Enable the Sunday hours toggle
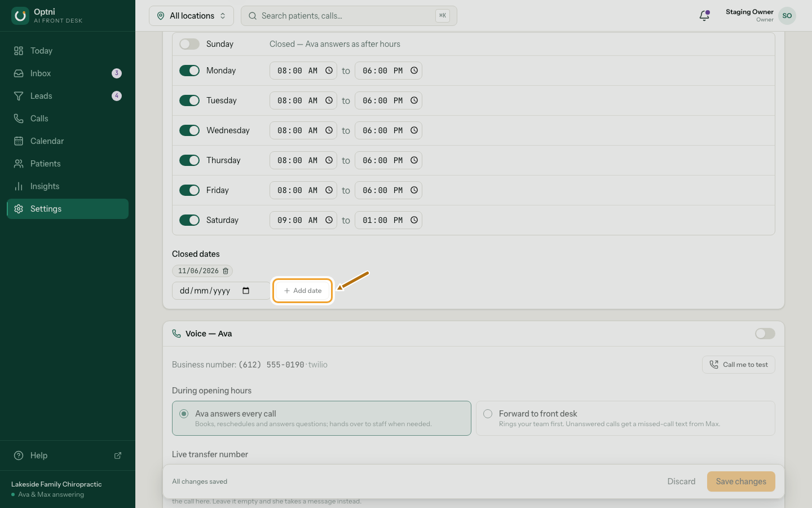812x508 pixels. tap(189, 44)
